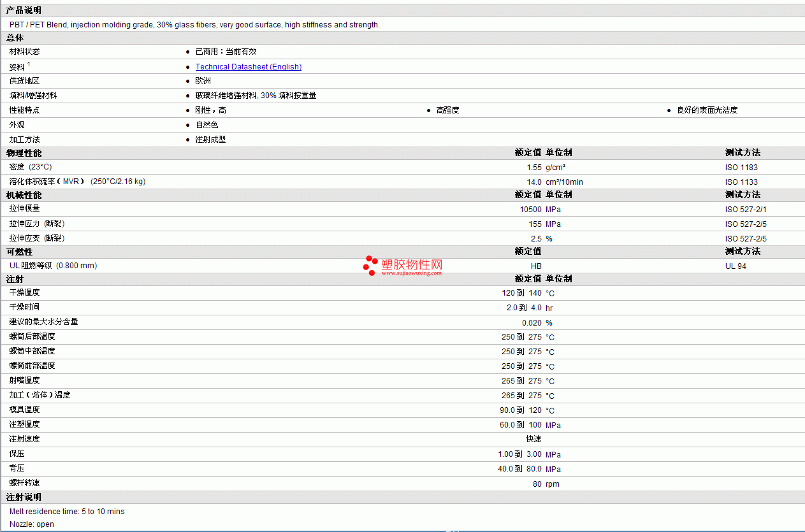Click the ISO 527-2/1 test method
The width and height of the screenshot is (805, 532).
(746, 210)
